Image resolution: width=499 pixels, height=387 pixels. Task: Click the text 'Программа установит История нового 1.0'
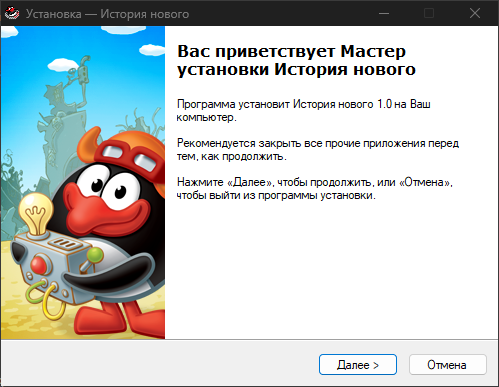(284, 104)
